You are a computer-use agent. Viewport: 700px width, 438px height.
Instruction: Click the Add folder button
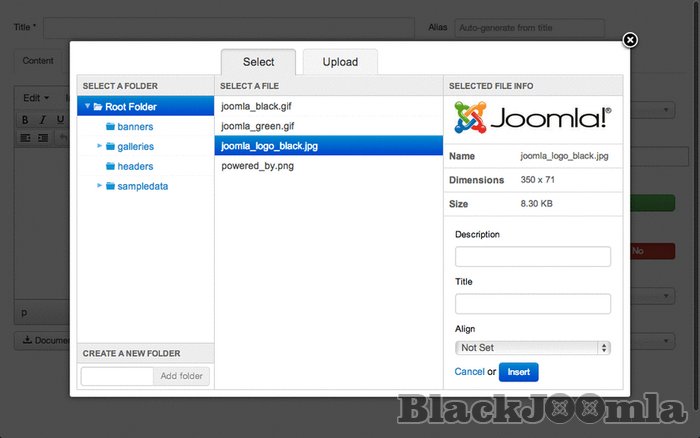181,376
